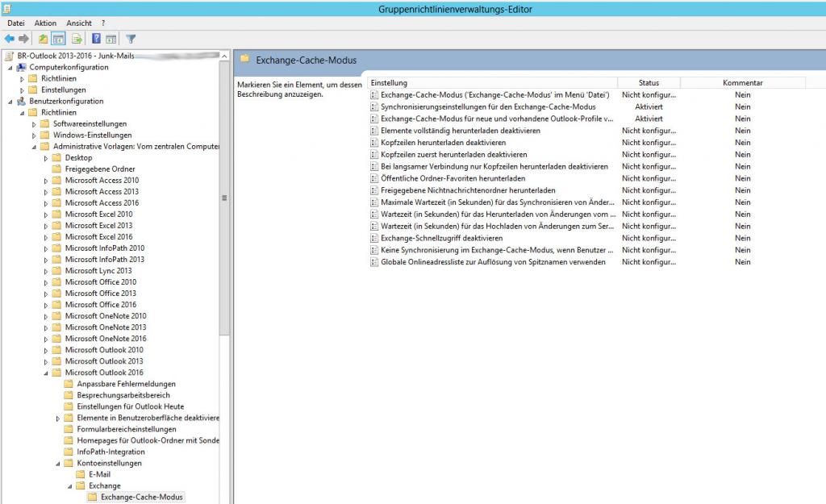
Task: Click the tree pane vertical scrollbar thumb
Action: [x=224, y=198]
